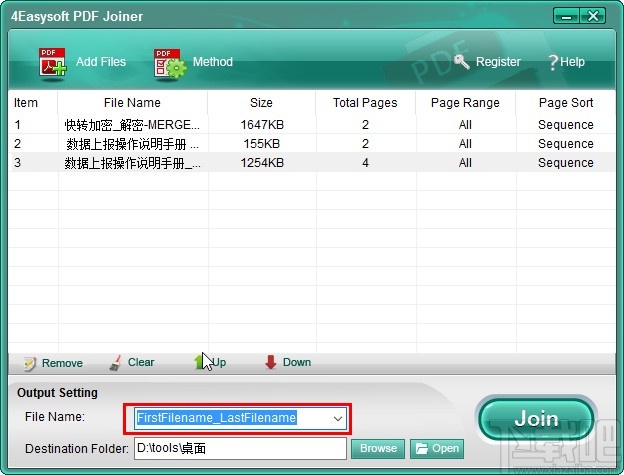Close the PDF Joiner window
Screen dimensions: 624x475
593,16
